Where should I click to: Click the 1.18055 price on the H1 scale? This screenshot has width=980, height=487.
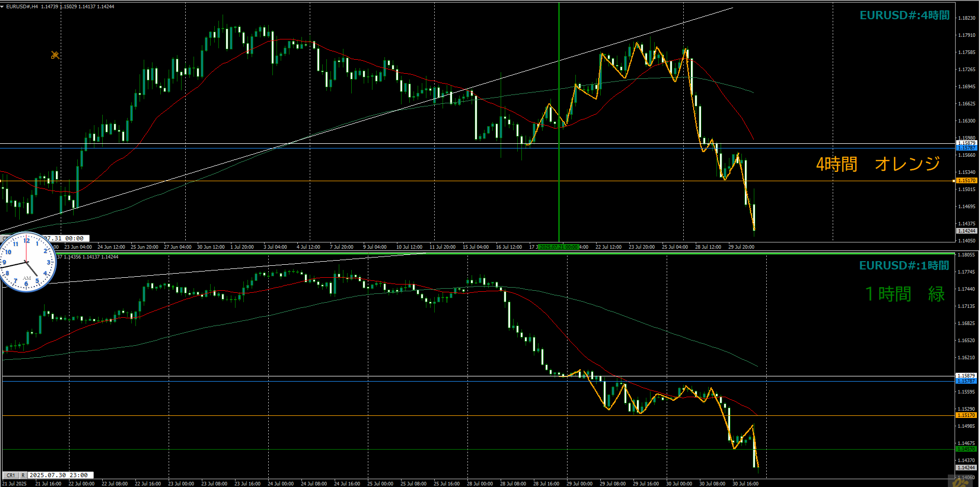coord(966,255)
